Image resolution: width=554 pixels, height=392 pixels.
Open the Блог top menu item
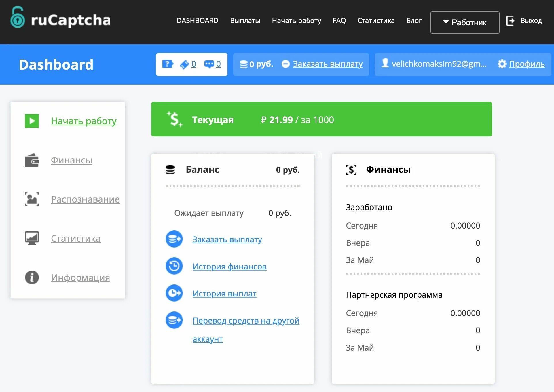pyautogui.click(x=414, y=21)
